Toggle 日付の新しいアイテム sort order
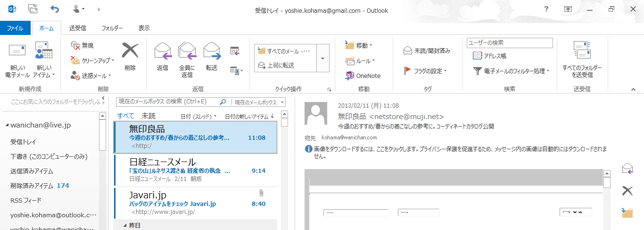 pos(249,116)
